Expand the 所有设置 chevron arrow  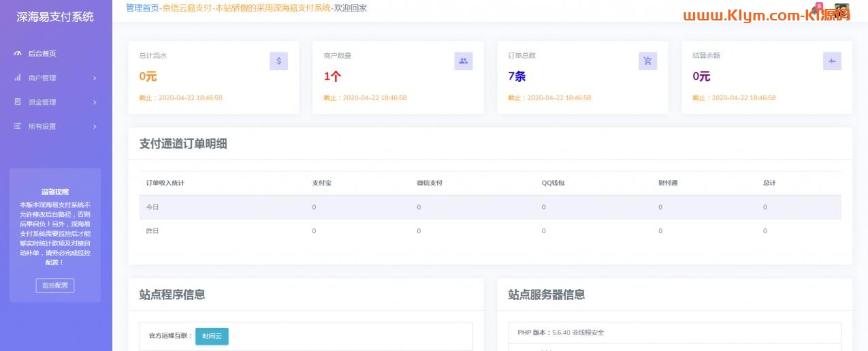point(95,127)
